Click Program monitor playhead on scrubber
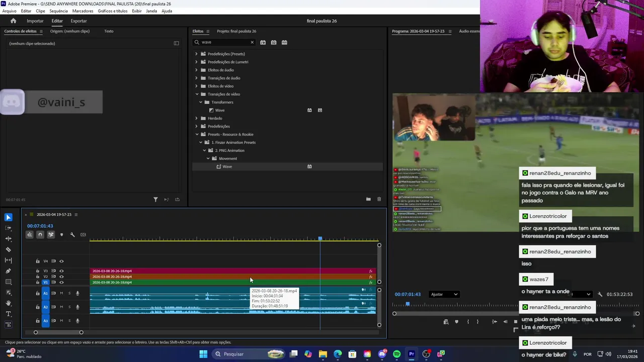This screenshot has width=644, height=362. click(408, 304)
